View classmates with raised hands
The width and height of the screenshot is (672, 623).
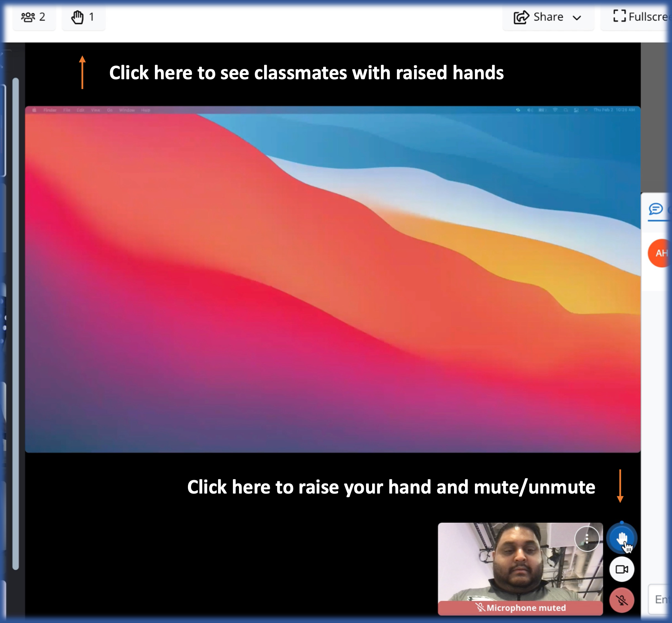[83, 18]
